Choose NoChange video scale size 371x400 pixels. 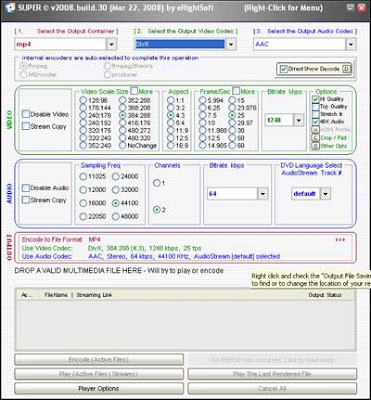point(122,146)
